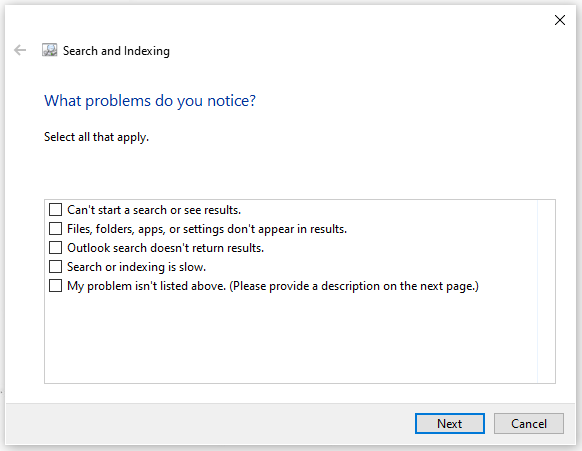Tick the "Files, folders, apps" checkbox

tap(55, 229)
